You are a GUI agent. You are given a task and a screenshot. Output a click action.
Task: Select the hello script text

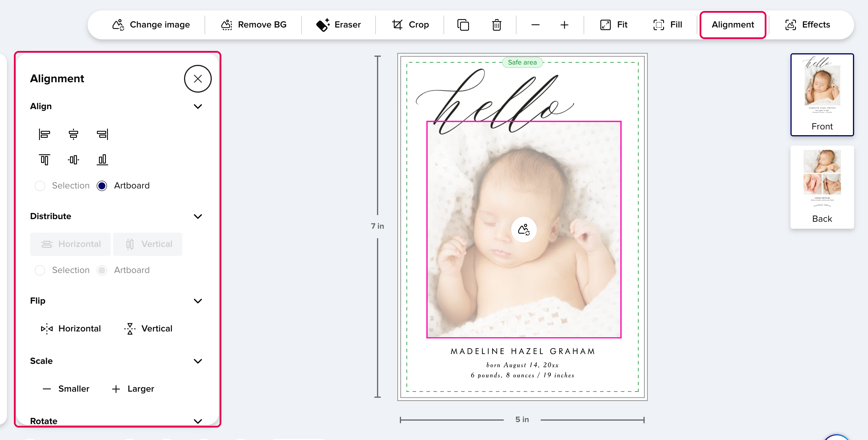pyautogui.click(x=495, y=101)
